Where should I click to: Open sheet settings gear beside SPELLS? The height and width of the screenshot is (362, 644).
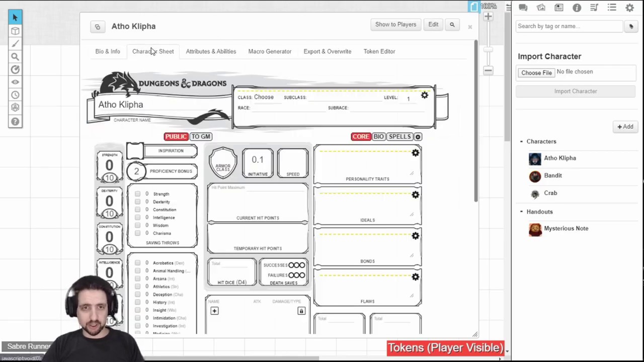(x=418, y=137)
